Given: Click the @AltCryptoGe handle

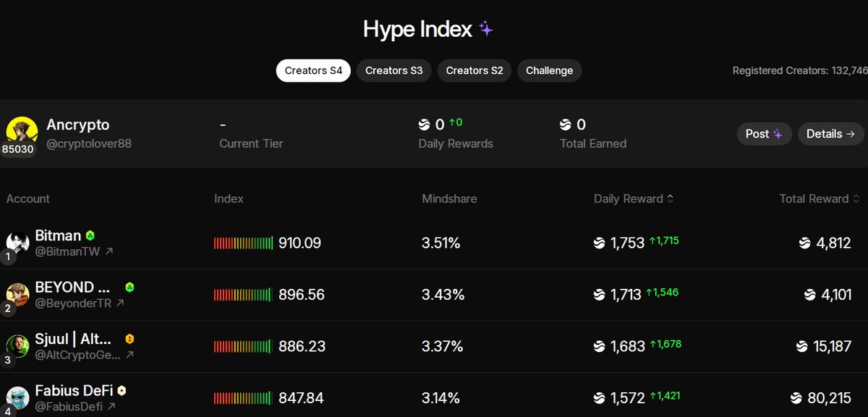Looking at the screenshot, I should point(78,355).
